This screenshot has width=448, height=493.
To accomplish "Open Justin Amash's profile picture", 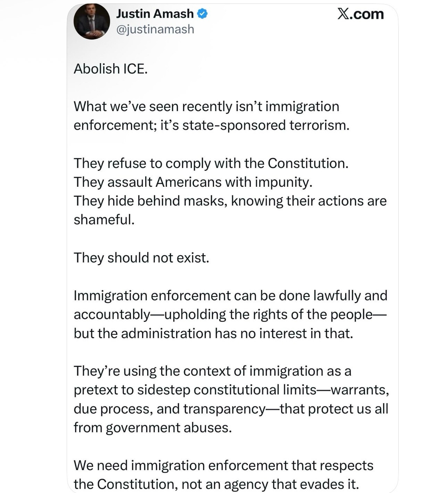I will [x=92, y=22].
